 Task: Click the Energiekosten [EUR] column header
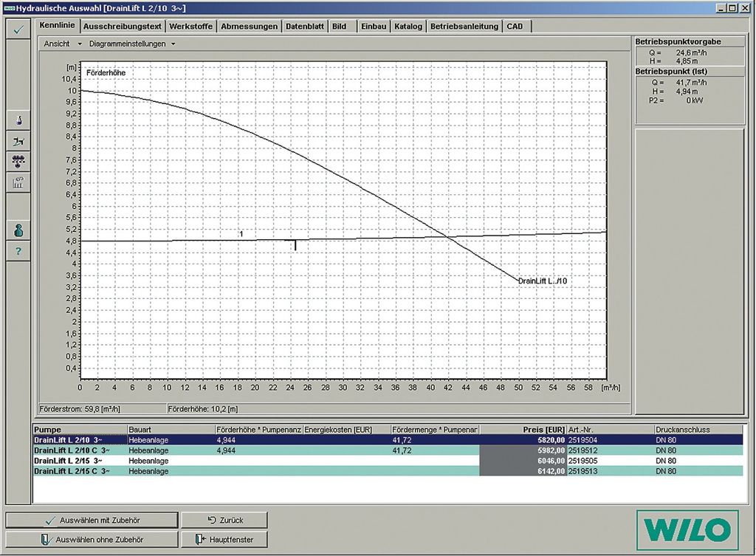[x=347, y=430]
